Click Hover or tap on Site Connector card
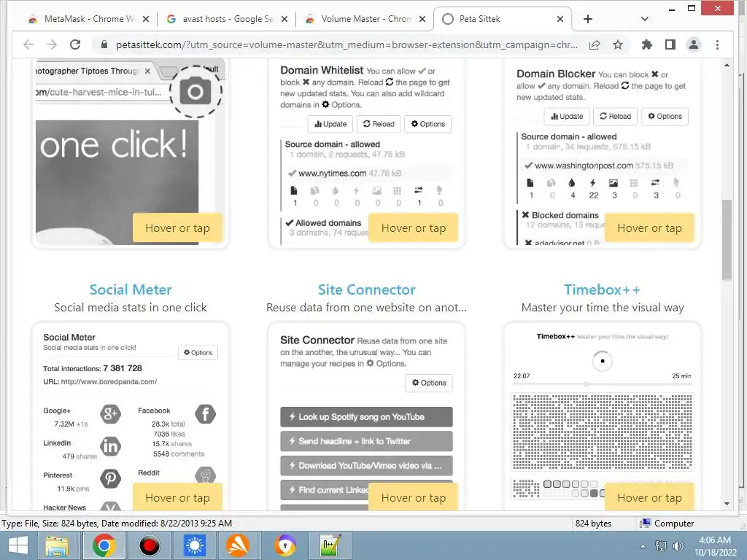747x560 pixels. pyautogui.click(x=414, y=497)
